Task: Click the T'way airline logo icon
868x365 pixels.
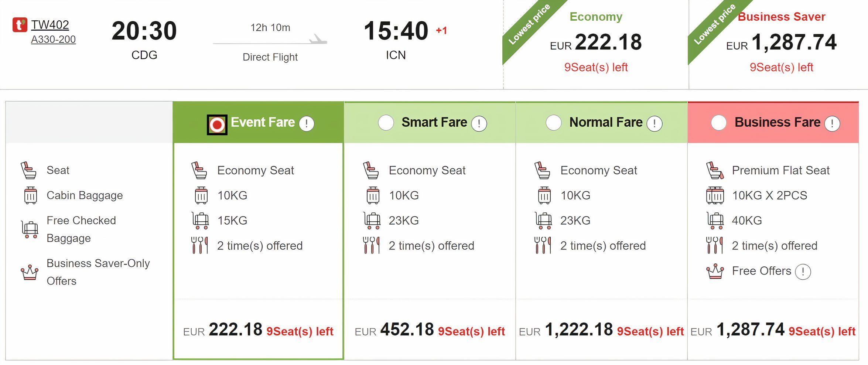Action: point(20,25)
